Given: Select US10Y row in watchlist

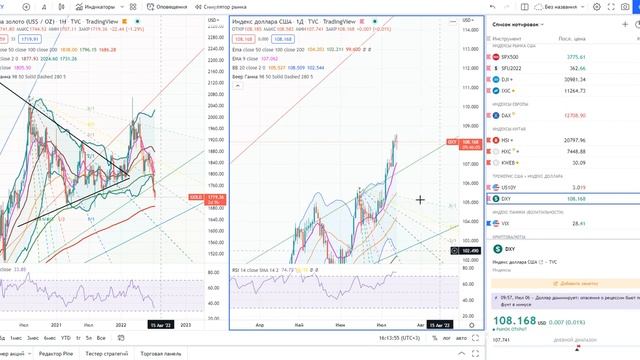Looking at the screenshot, I should coord(562,187).
